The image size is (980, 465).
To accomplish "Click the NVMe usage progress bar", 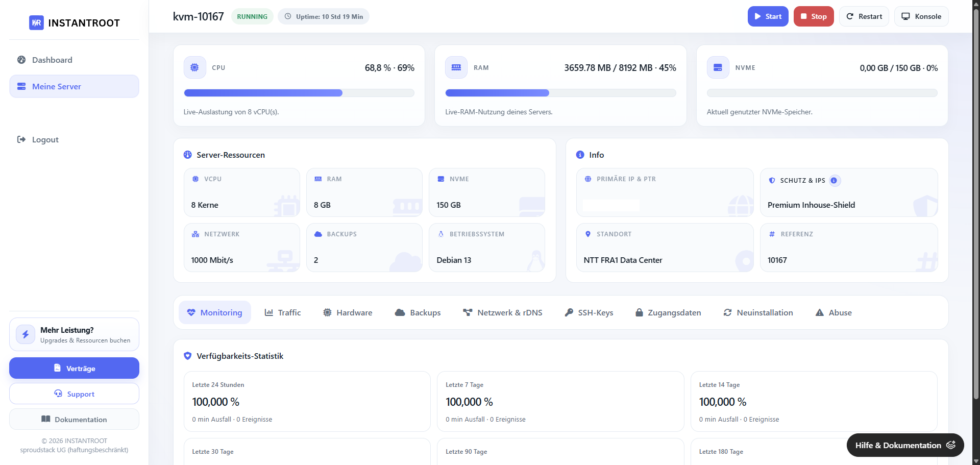I will point(822,93).
